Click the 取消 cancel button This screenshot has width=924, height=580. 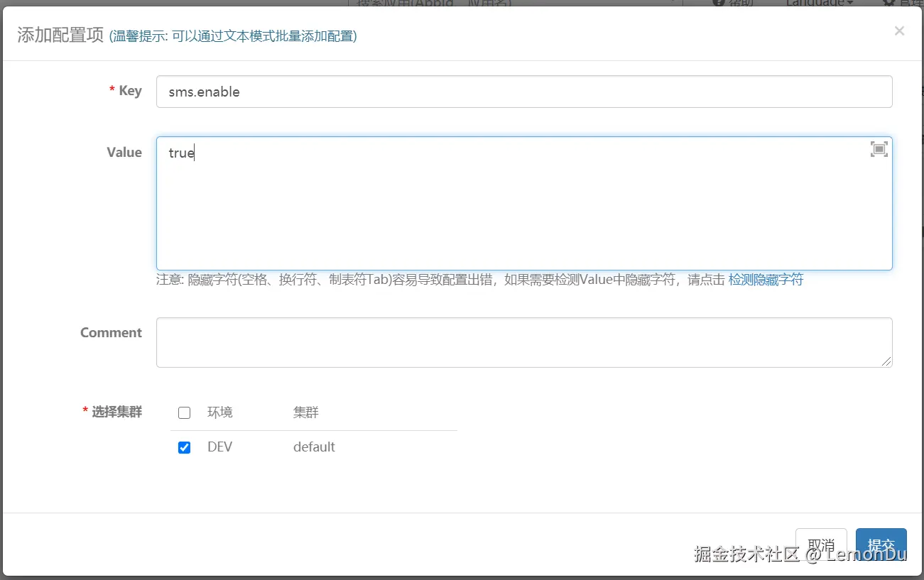[821, 546]
